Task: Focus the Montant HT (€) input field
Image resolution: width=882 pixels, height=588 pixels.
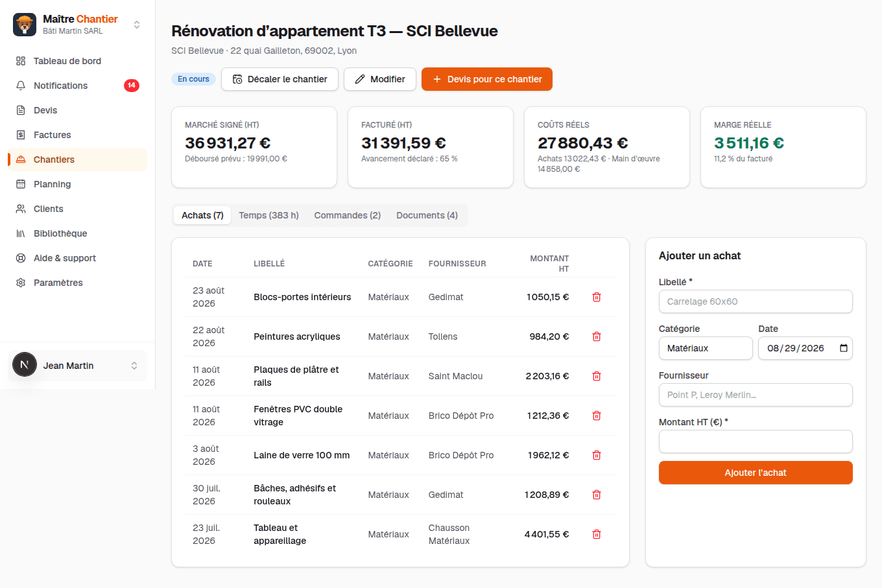Action: tap(756, 441)
